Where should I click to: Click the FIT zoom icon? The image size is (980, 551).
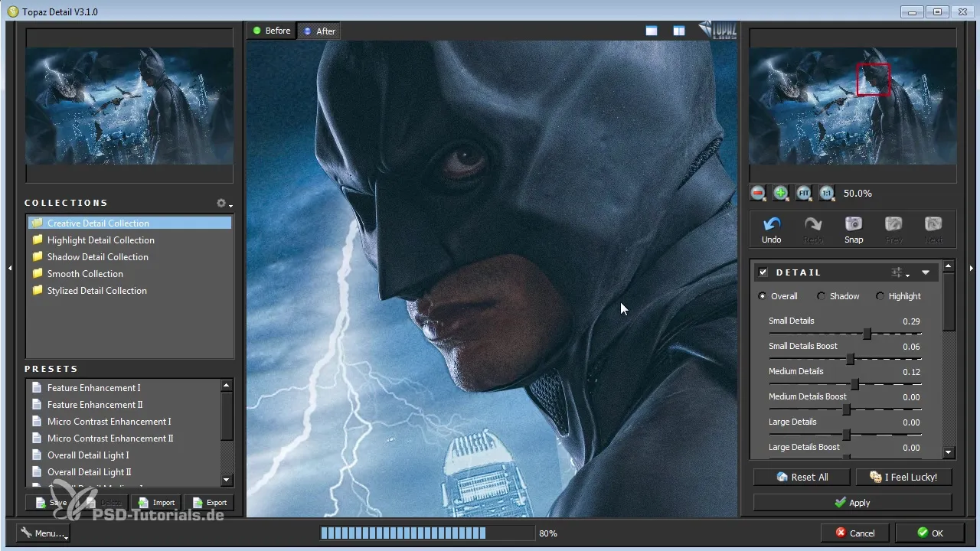[x=804, y=194]
